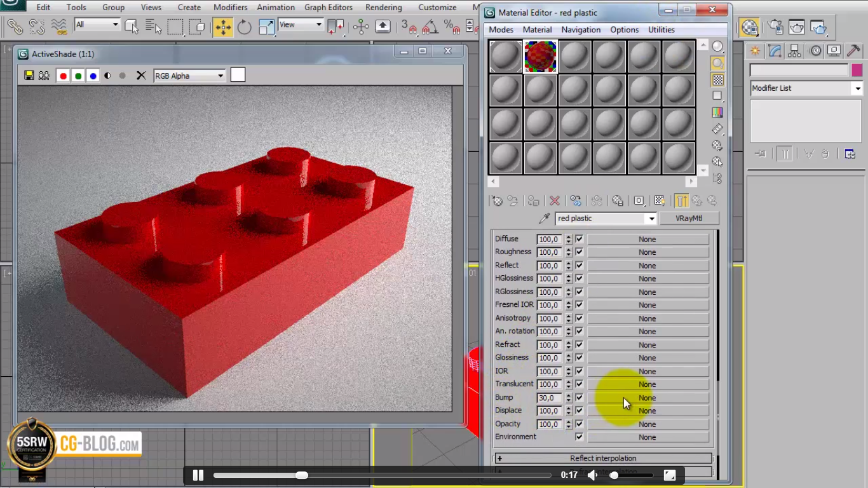868x488 pixels.
Task: Click the magenta object color swatch
Action: click(x=857, y=70)
